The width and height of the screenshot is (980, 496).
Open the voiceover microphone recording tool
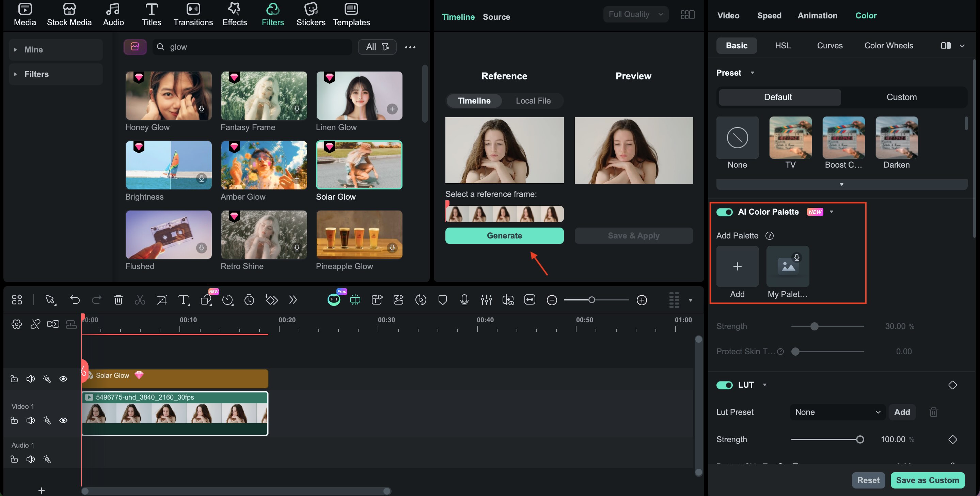[464, 299]
